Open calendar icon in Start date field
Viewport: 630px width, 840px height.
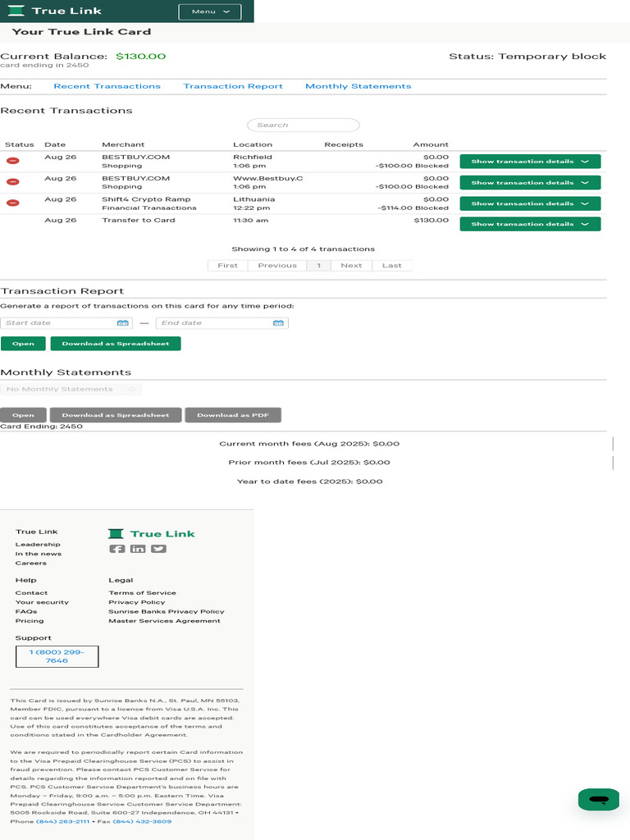pos(123,323)
